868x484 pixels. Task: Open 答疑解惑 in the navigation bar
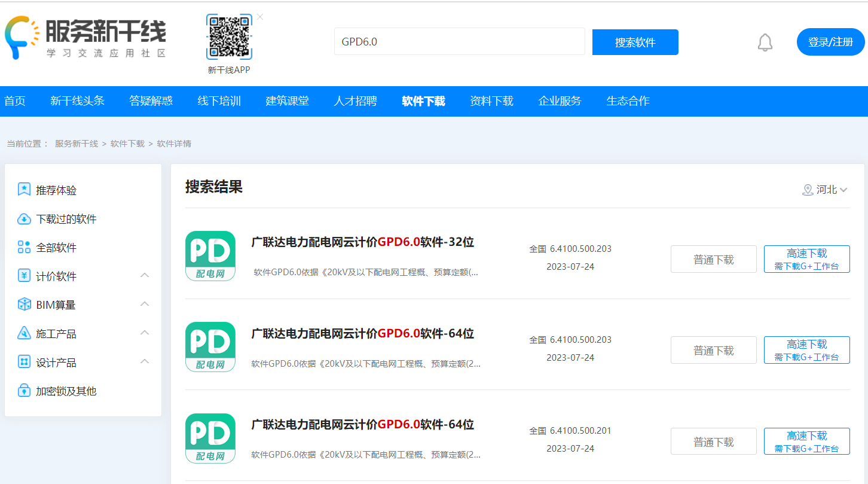click(151, 101)
